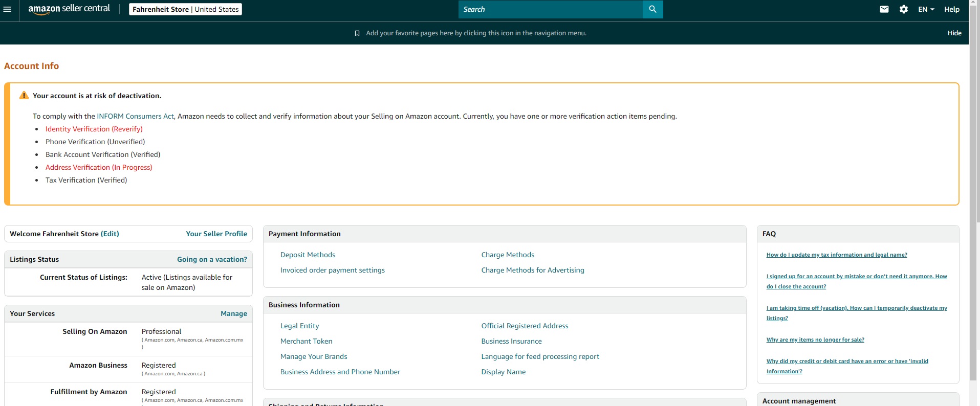Open FAQ about updating tax information
980x406 pixels.
837,255
